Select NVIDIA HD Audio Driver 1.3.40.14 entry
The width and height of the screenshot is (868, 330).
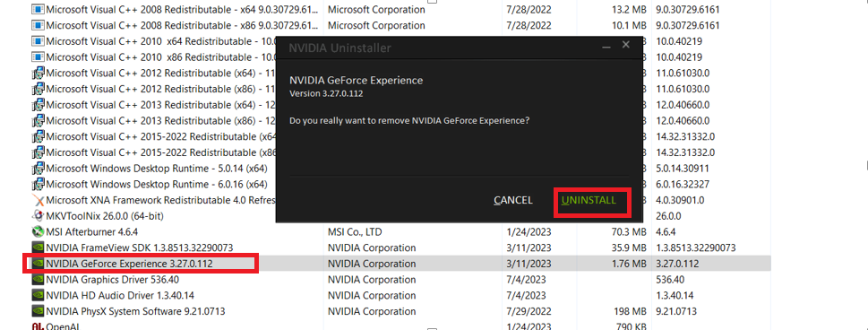coord(120,295)
